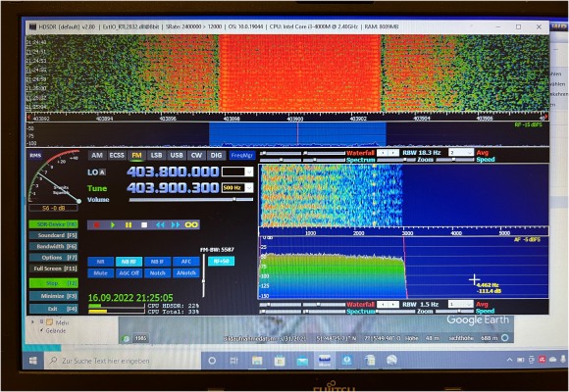Click Full Screen [F11] button
Viewport: 569px width, 392px height.
pyautogui.click(x=53, y=269)
